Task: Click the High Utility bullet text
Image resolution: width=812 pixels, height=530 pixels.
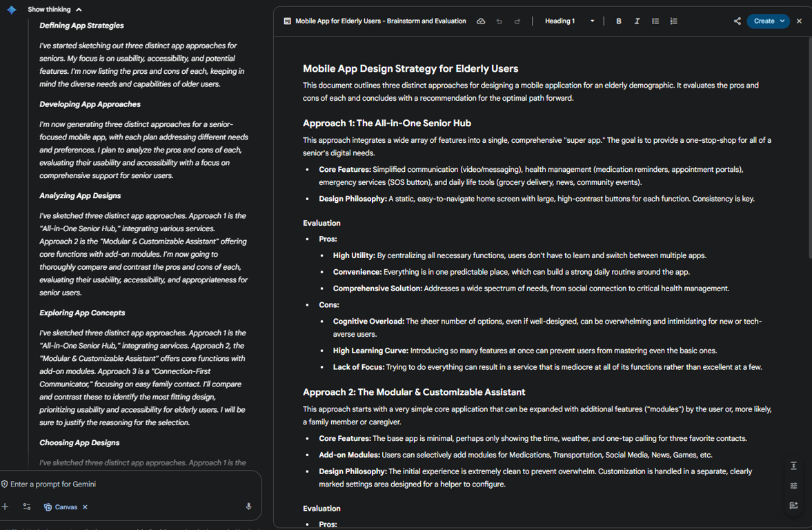Action: 519,255
